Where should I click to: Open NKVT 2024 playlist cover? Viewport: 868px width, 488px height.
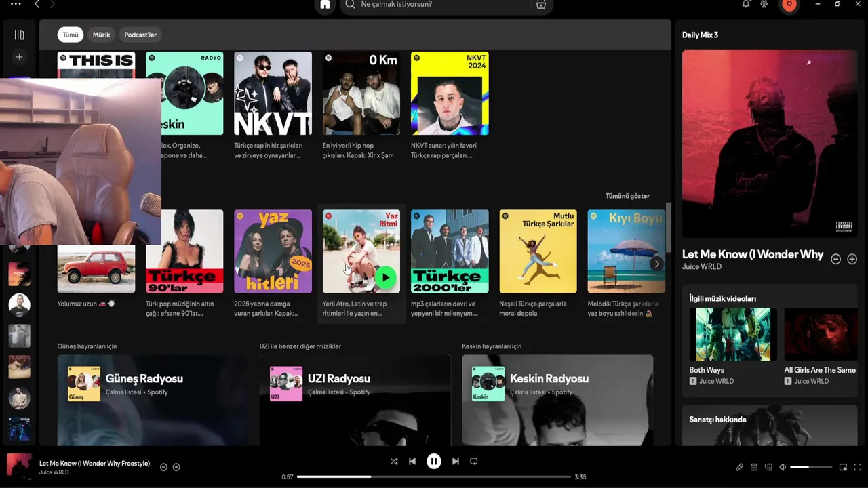click(x=450, y=94)
